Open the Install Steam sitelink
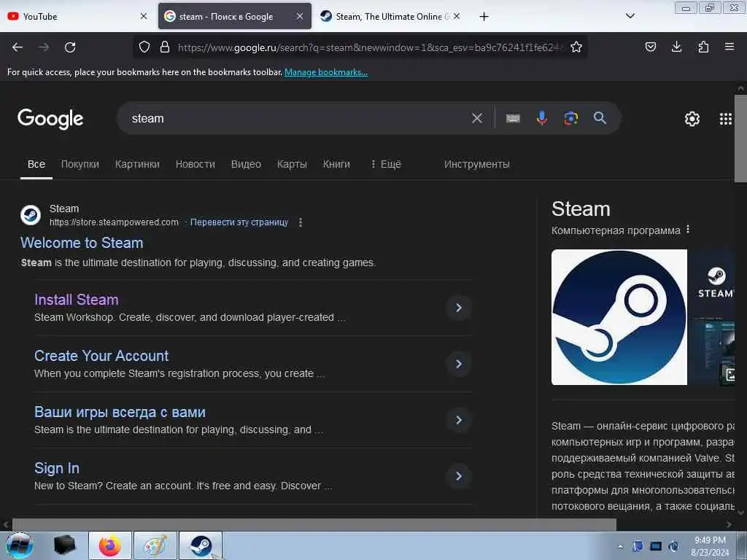This screenshot has width=747, height=560. click(x=76, y=300)
